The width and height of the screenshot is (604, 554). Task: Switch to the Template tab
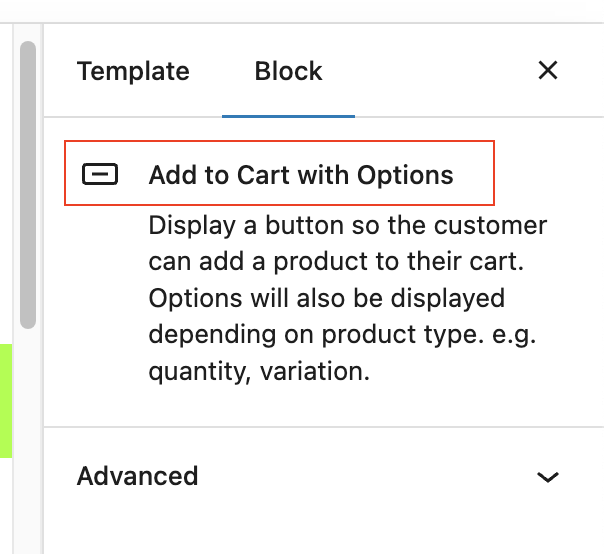pyautogui.click(x=133, y=72)
